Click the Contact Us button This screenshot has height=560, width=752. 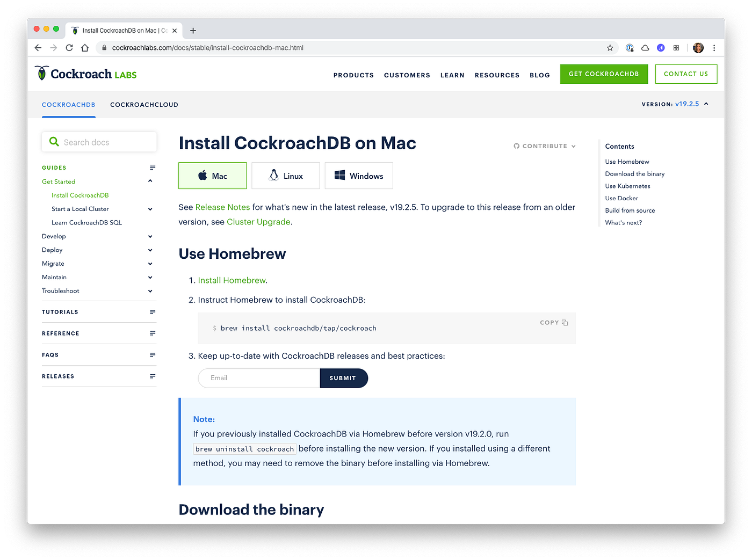[x=686, y=74]
